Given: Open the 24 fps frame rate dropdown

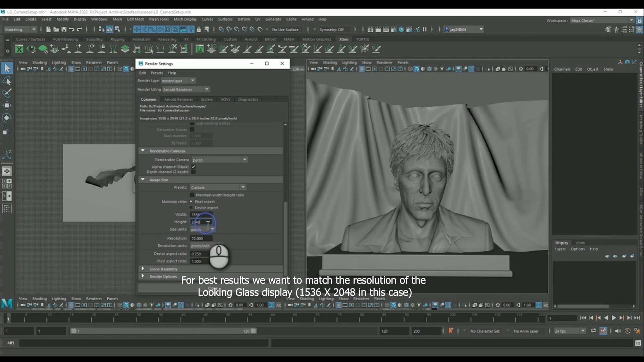Looking at the screenshot, I should pos(583,331).
